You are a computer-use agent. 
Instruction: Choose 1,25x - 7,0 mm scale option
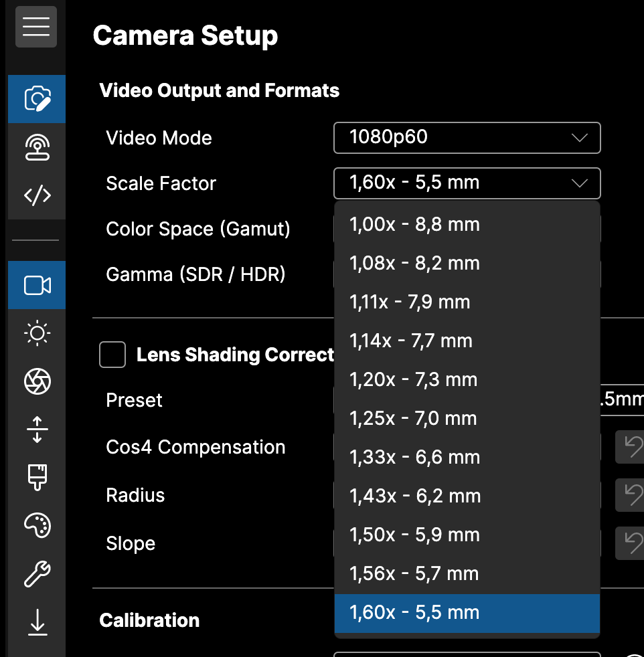point(467,419)
